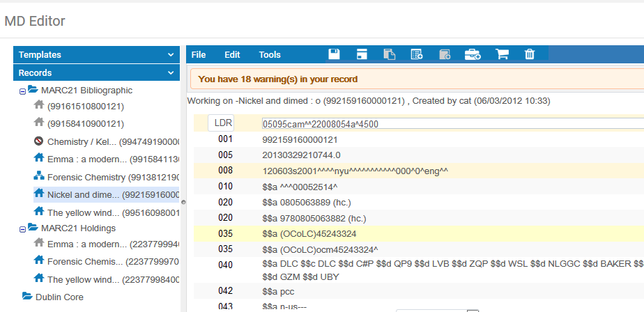Open the Dublin Core folder

[x=59, y=297]
